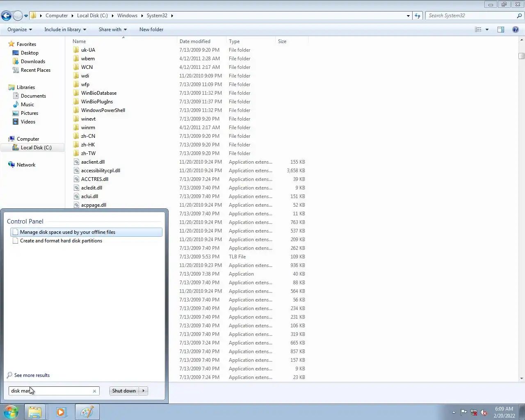Select Desktop under Favorites
The width and height of the screenshot is (525, 420).
[30, 53]
